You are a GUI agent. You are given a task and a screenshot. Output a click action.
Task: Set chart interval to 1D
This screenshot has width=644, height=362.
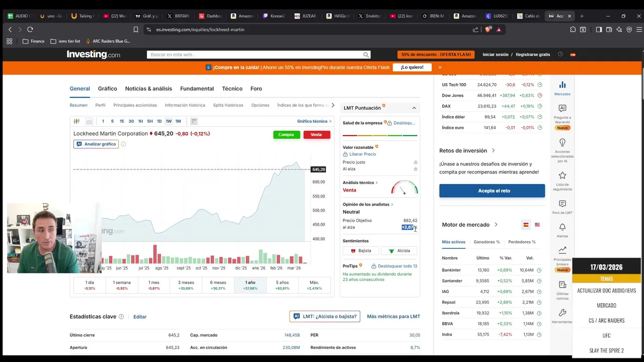159,121
